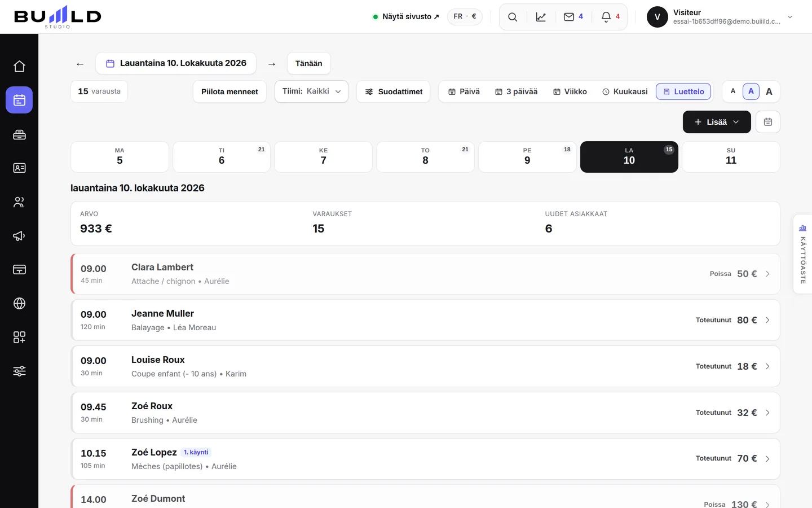Select the smallest font size A
Screen dimensions: 812x508
coord(733,91)
